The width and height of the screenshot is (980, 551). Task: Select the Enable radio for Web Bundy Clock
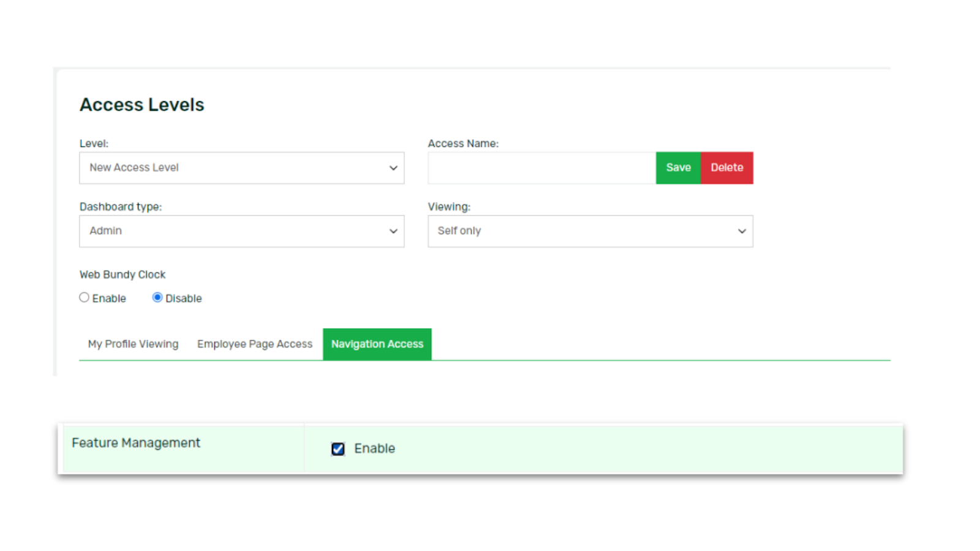pos(85,298)
